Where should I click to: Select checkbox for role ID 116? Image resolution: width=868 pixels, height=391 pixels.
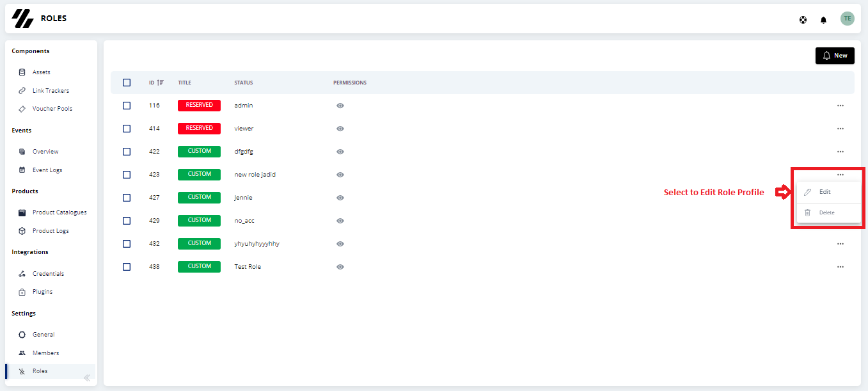click(127, 106)
